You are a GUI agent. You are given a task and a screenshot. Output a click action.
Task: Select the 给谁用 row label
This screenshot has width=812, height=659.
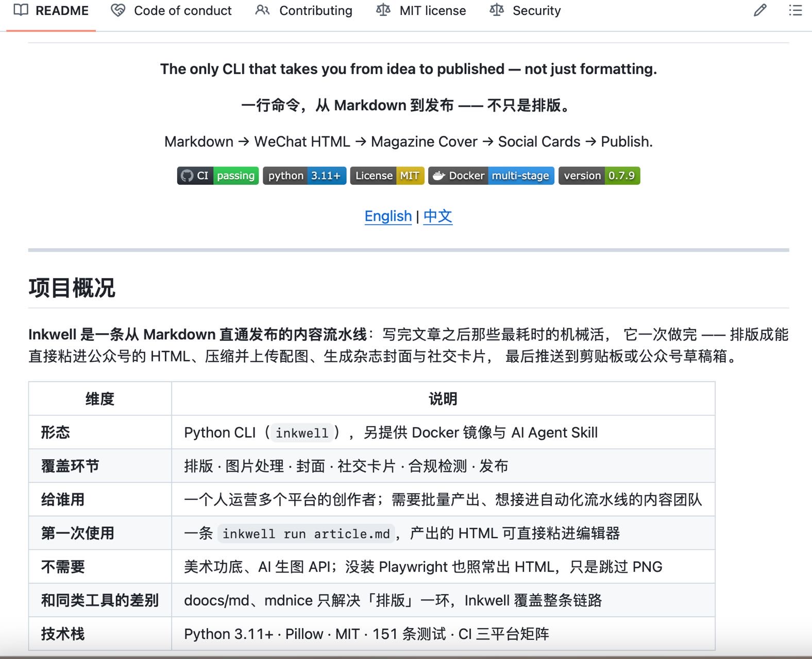pyautogui.click(x=63, y=499)
